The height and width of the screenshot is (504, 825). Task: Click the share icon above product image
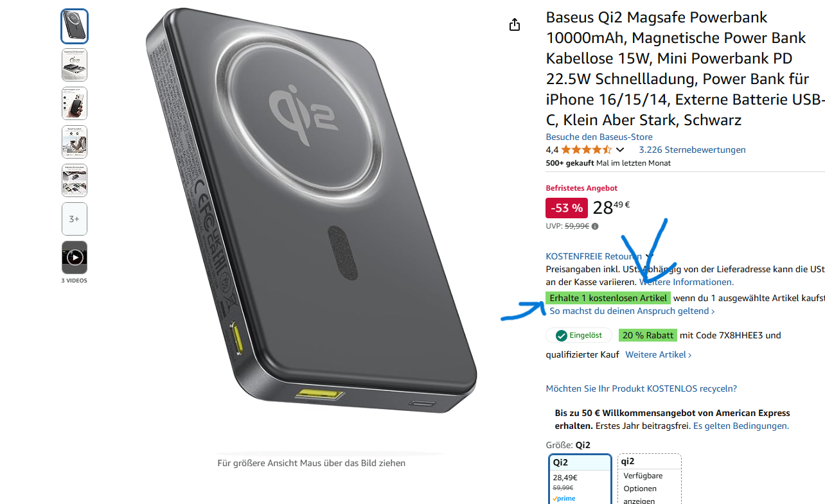pos(514,24)
